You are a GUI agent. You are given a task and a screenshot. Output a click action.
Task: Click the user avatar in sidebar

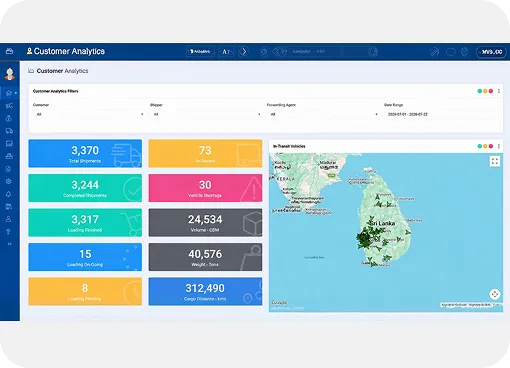10,73
